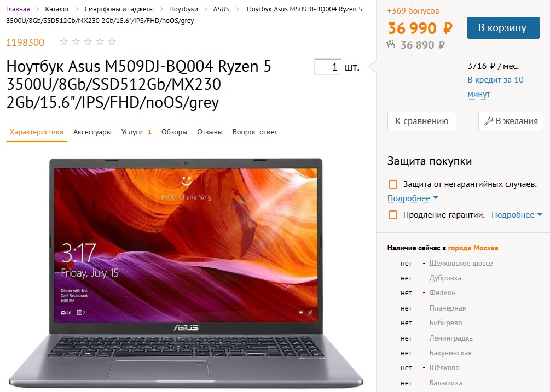Click the К сравнению button
This screenshot has height=392, width=550.
click(421, 121)
